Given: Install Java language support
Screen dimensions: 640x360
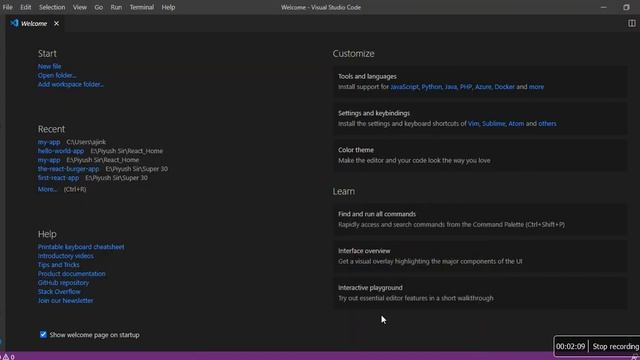Looking at the screenshot, I should (451, 87).
